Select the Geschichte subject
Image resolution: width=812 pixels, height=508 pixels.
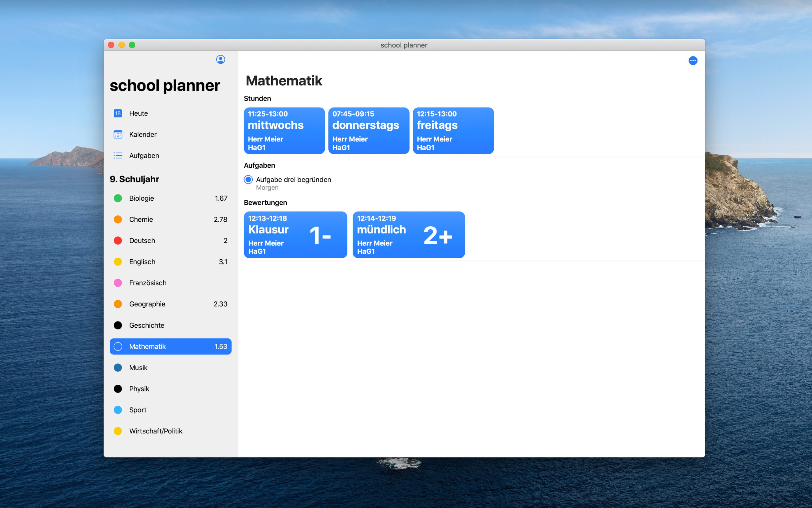pyautogui.click(x=171, y=325)
